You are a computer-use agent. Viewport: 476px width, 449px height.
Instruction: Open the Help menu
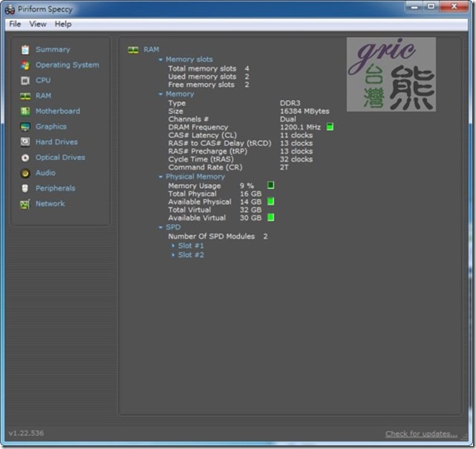pos(63,24)
